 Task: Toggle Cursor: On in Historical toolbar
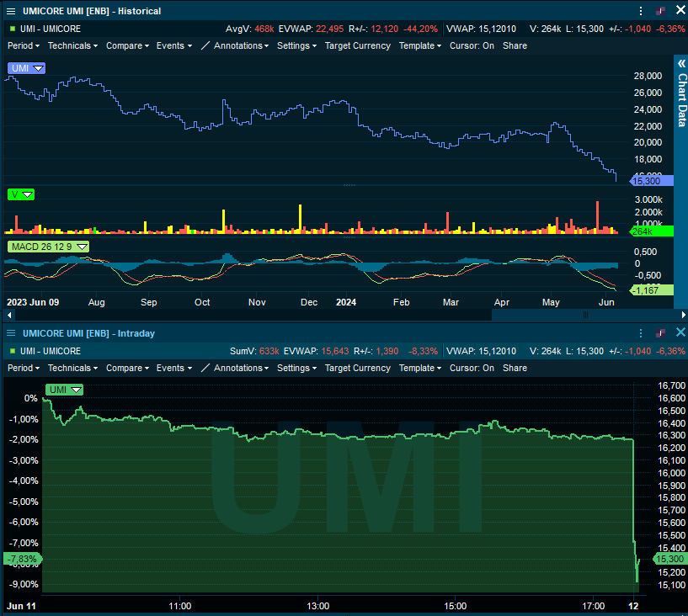472,45
